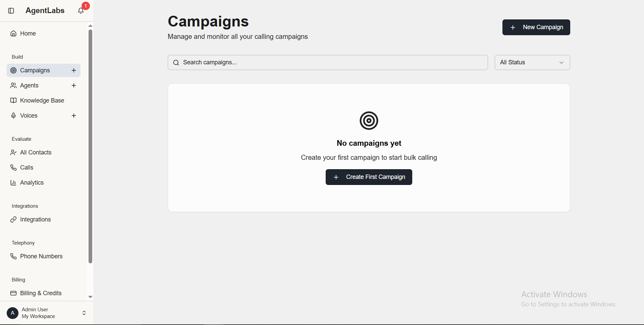Image resolution: width=644 pixels, height=325 pixels.
Task: Go to the Integrations section
Action: [x=35, y=219]
